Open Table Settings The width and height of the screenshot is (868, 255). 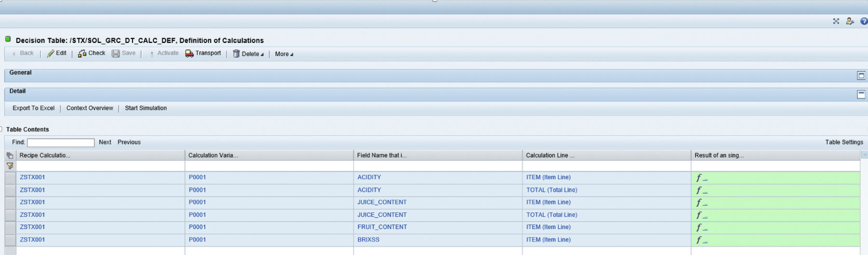844,142
